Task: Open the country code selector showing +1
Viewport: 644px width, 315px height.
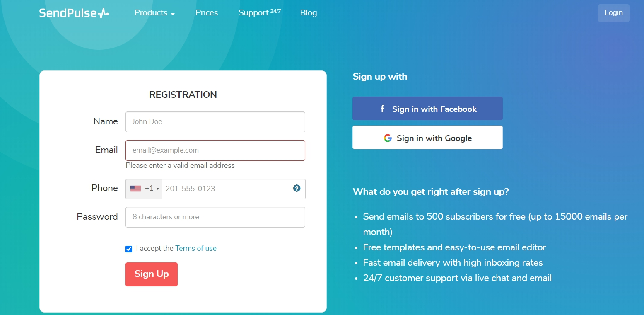Action: click(x=150, y=188)
